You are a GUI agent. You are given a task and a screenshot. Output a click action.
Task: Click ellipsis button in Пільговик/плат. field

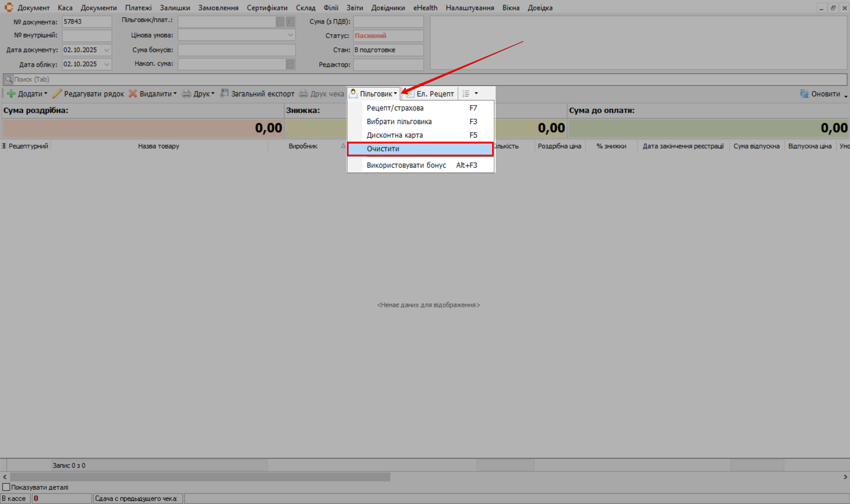click(x=280, y=22)
